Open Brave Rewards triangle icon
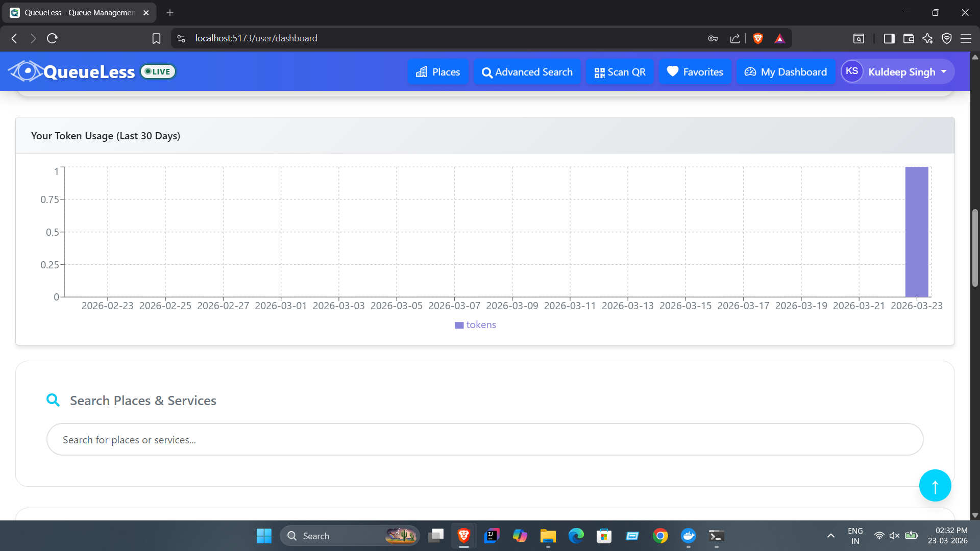 point(779,38)
